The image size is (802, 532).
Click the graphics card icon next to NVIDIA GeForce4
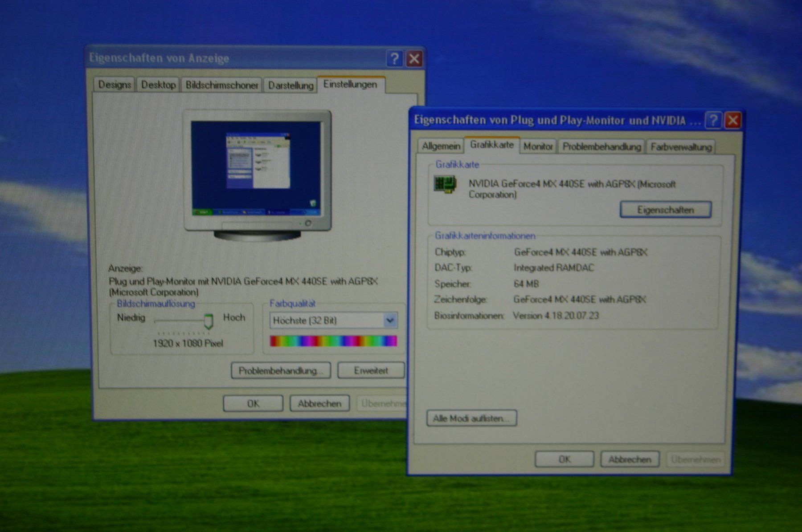click(x=445, y=184)
